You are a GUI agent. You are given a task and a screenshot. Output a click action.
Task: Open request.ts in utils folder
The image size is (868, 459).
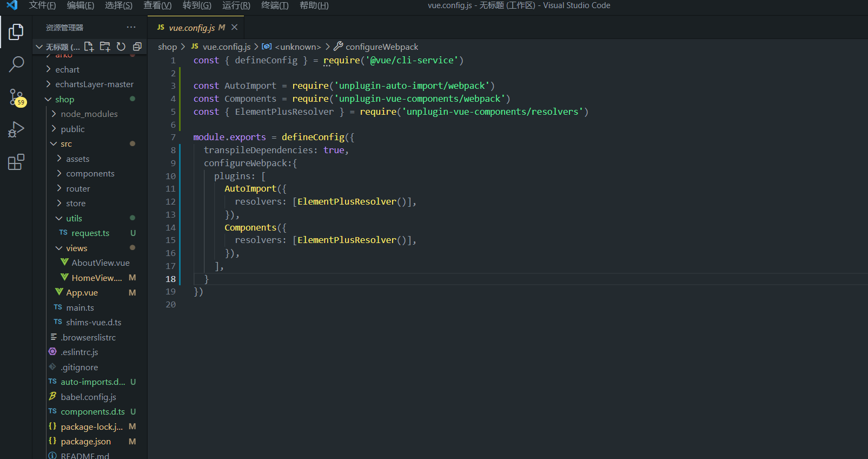[x=90, y=233]
